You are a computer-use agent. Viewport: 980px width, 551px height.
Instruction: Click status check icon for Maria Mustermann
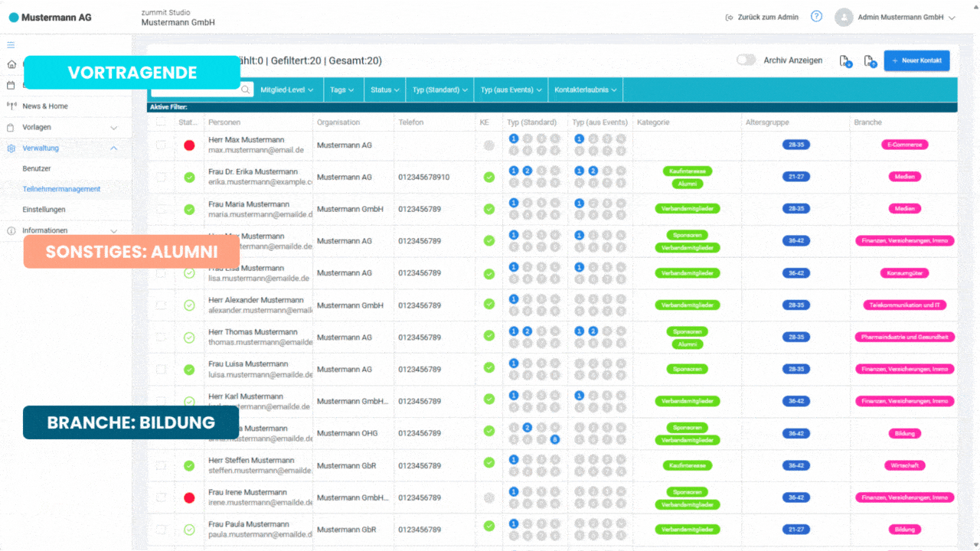click(189, 210)
